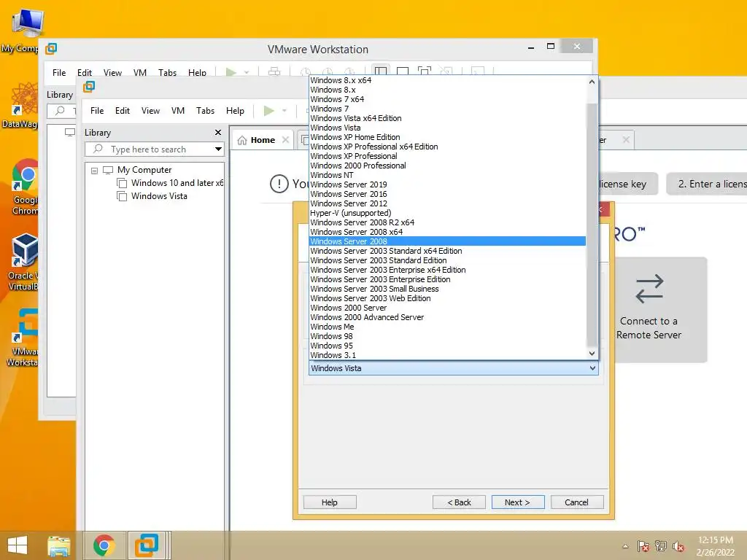Viewport: 747px width, 560px height.
Task: Click the play icon in the back VMware window toolbar
Action: [231, 72]
